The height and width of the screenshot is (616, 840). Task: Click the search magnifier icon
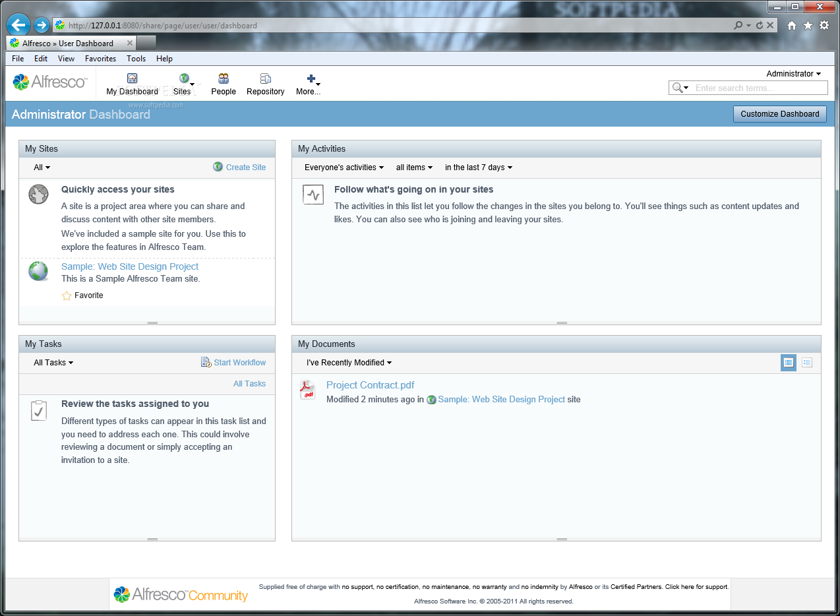click(676, 88)
